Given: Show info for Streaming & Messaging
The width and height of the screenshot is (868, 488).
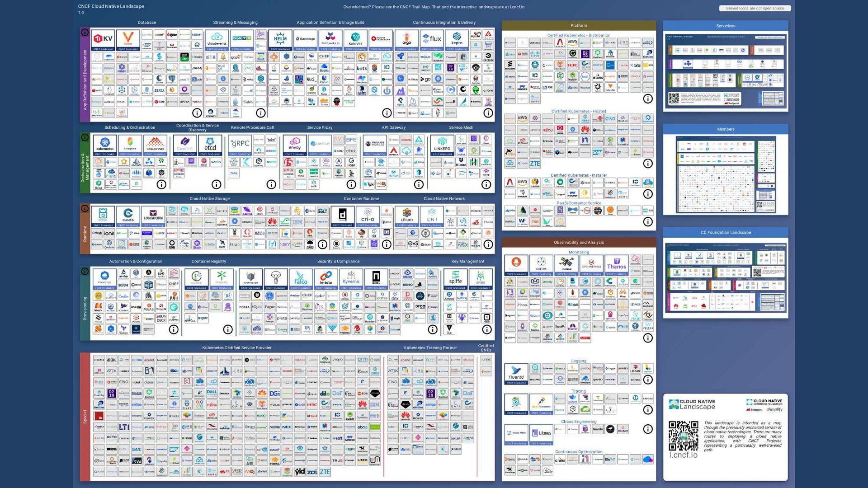Looking at the screenshot, I should (x=261, y=113).
